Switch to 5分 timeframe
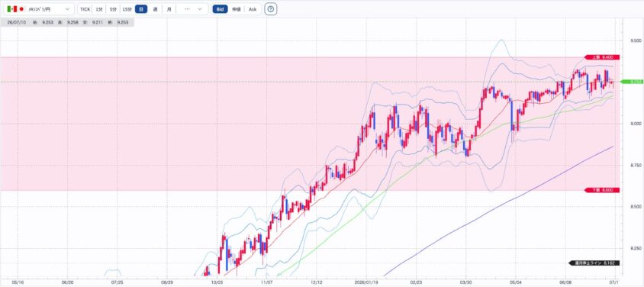 click(113, 9)
